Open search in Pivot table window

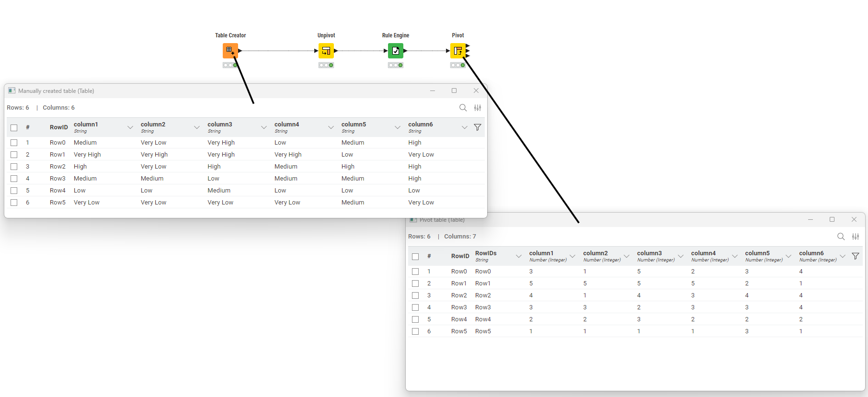click(841, 237)
